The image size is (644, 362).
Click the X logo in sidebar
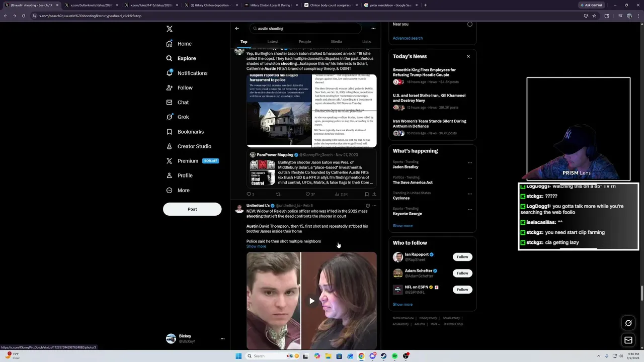(x=170, y=29)
